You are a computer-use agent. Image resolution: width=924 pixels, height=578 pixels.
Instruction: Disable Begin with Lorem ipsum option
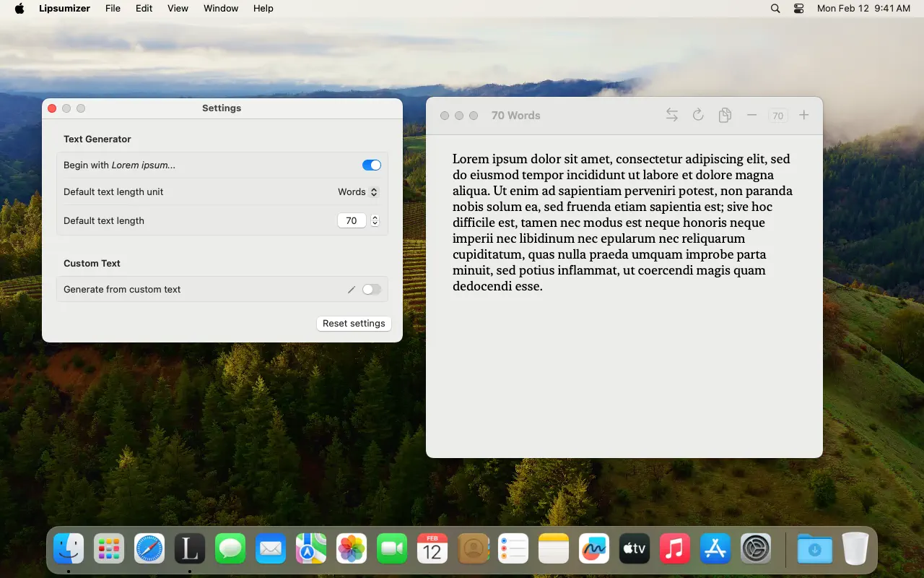pos(371,165)
